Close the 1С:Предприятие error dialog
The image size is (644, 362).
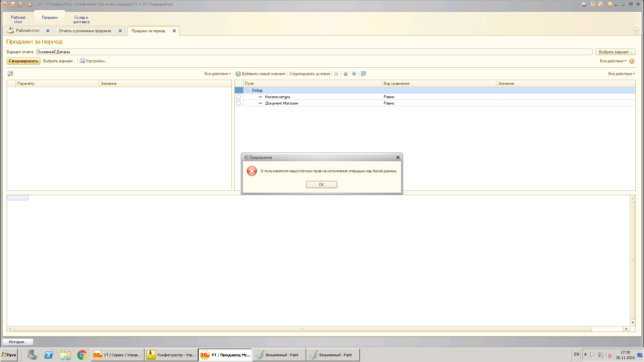coord(398,158)
